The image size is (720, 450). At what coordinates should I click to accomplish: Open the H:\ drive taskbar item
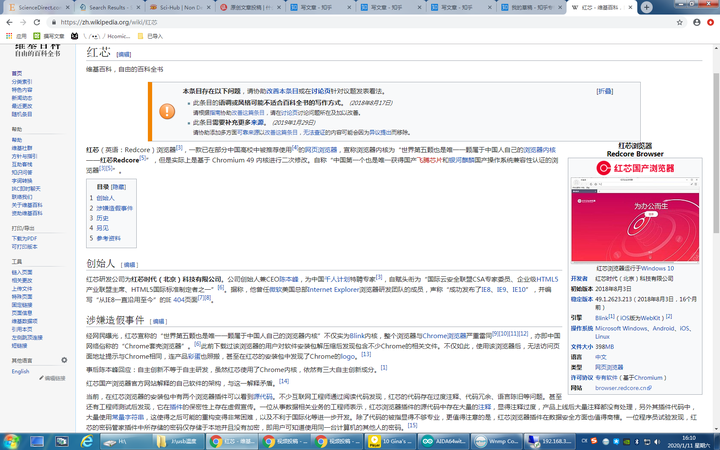pyautogui.click(x=126, y=441)
